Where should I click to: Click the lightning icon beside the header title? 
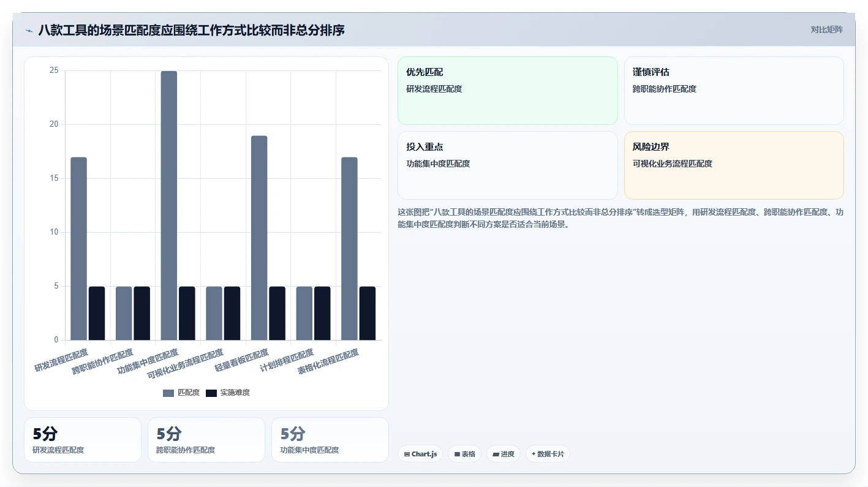pyautogui.click(x=29, y=30)
